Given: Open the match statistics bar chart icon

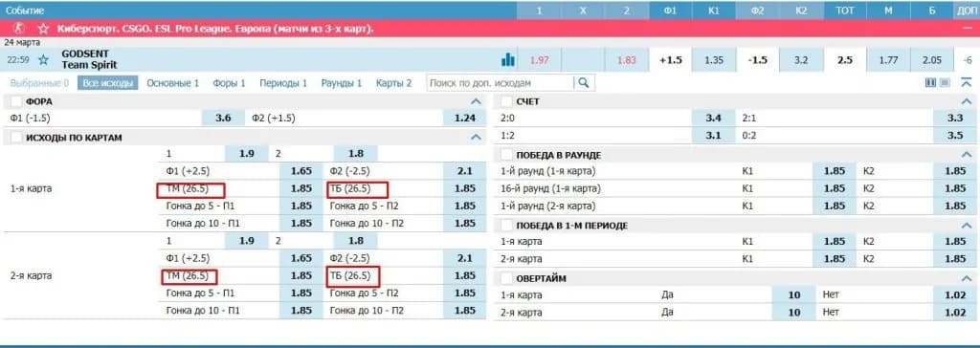Looking at the screenshot, I should point(507,60).
